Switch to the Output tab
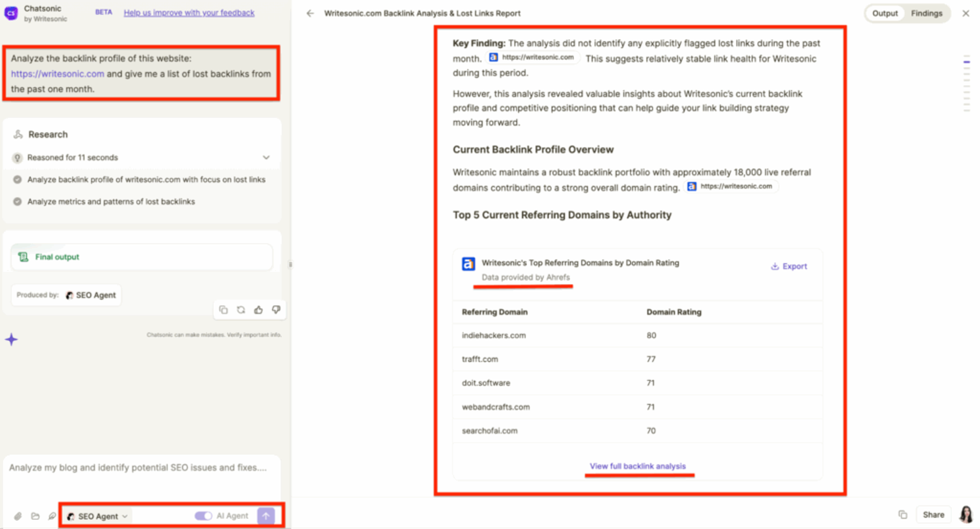The image size is (980, 529). coord(885,13)
